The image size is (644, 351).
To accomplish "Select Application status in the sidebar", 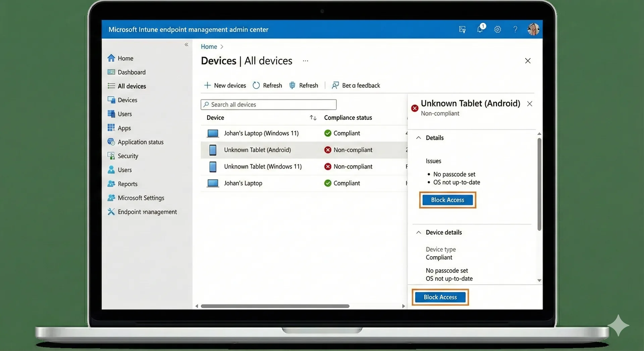I will pos(141,142).
